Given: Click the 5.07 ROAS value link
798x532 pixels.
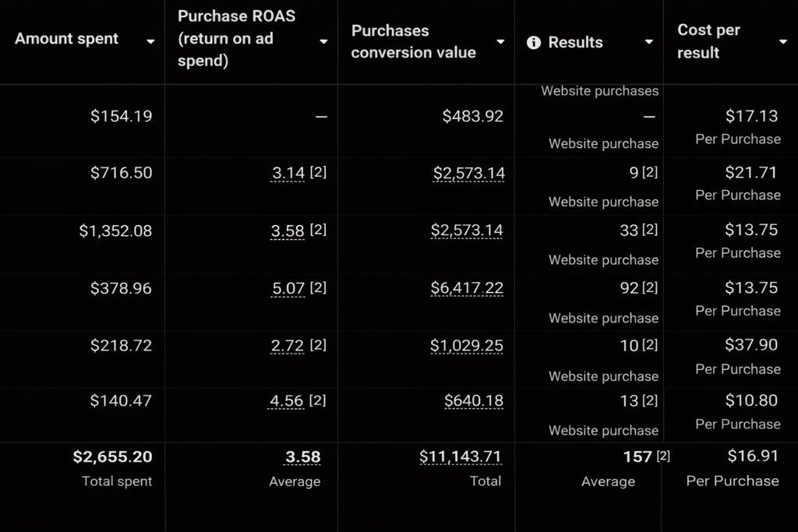Looking at the screenshot, I should [x=288, y=288].
